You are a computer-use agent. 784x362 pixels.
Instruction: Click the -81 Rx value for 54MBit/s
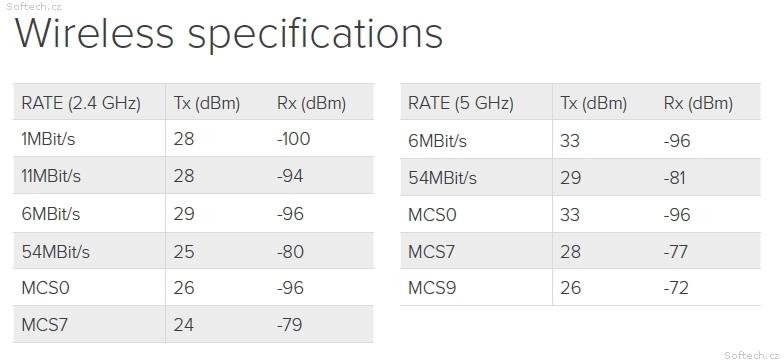674,178
